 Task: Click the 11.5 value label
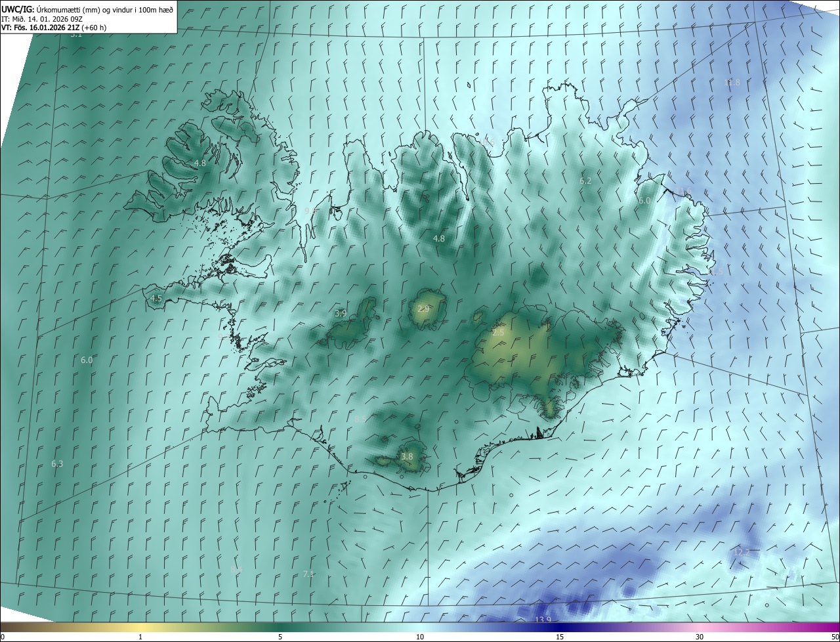715,272
